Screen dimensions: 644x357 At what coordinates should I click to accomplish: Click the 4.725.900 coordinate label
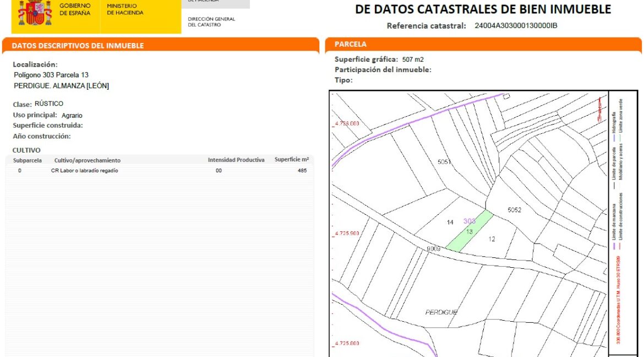[347, 233]
